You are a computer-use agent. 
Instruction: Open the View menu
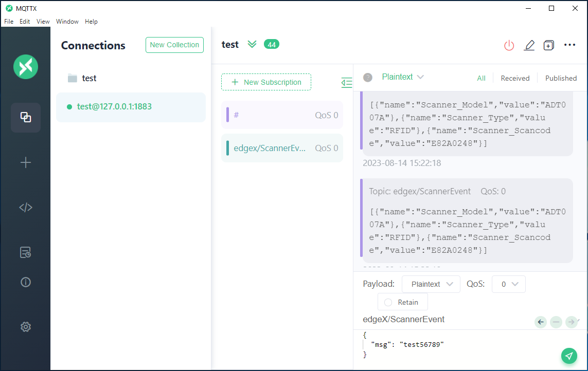coord(43,22)
